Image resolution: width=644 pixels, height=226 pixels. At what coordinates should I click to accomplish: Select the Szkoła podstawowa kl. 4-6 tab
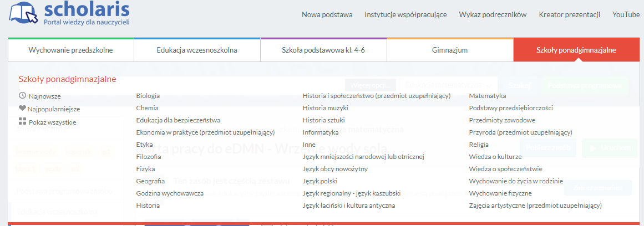[323, 50]
